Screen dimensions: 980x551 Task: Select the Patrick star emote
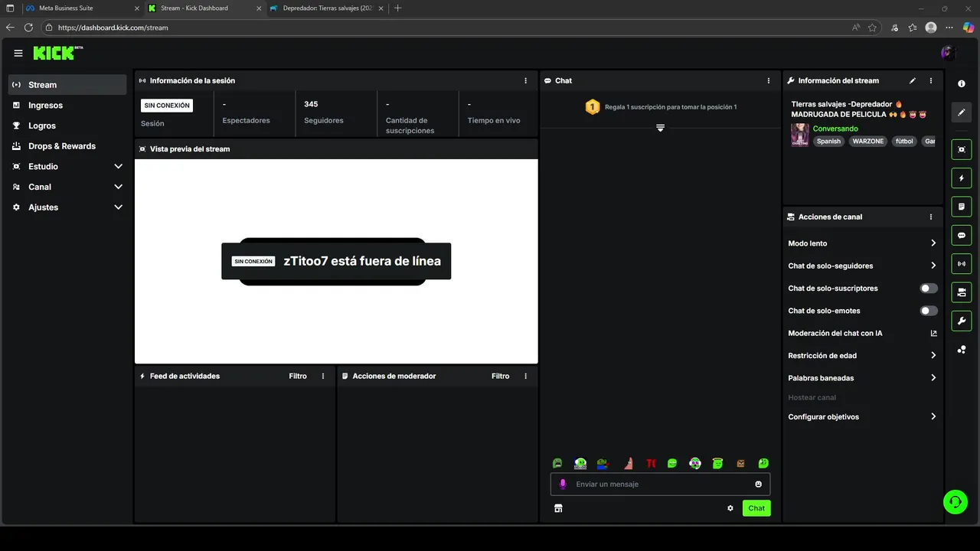pos(629,463)
